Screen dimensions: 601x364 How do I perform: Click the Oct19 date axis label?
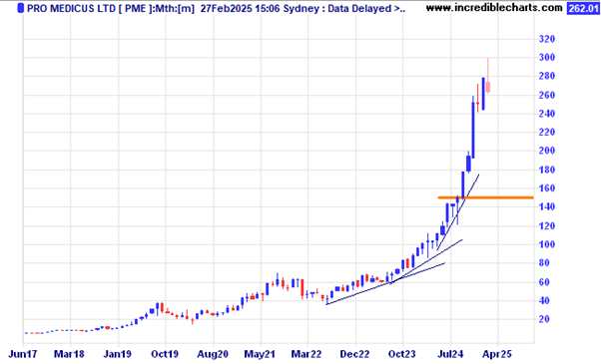coord(165,354)
